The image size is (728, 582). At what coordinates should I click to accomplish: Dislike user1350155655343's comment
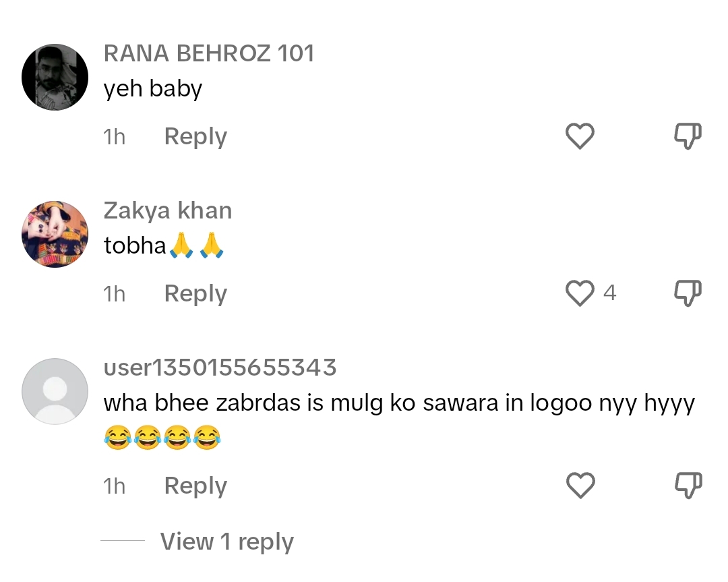[688, 486]
